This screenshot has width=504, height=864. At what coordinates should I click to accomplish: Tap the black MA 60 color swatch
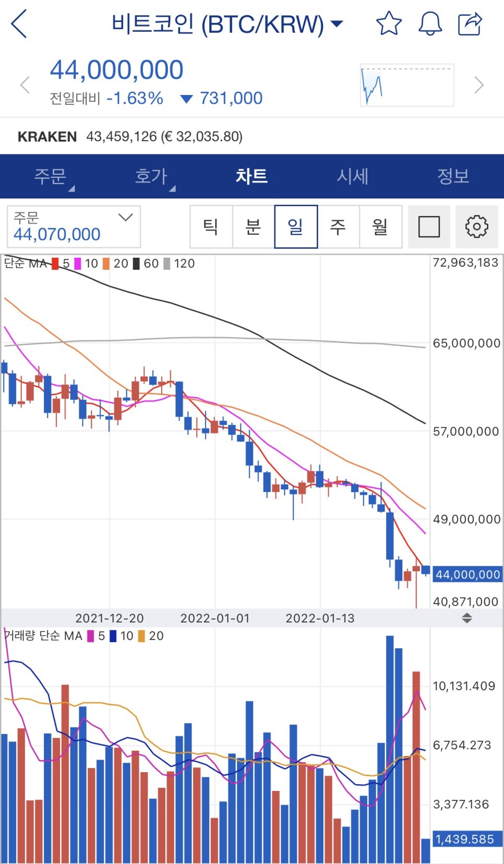tap(136, 263)
